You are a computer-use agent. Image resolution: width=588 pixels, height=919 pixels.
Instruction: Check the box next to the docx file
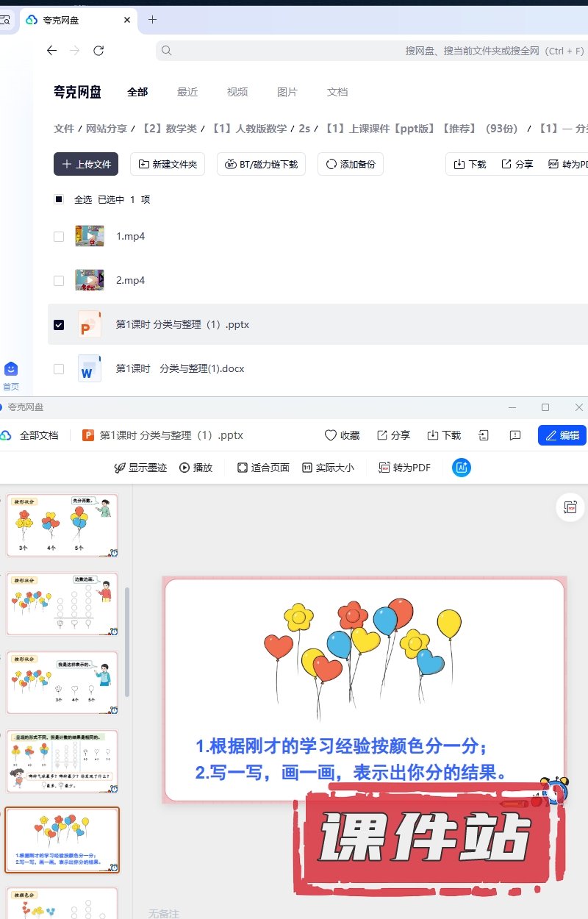[59, 369]
